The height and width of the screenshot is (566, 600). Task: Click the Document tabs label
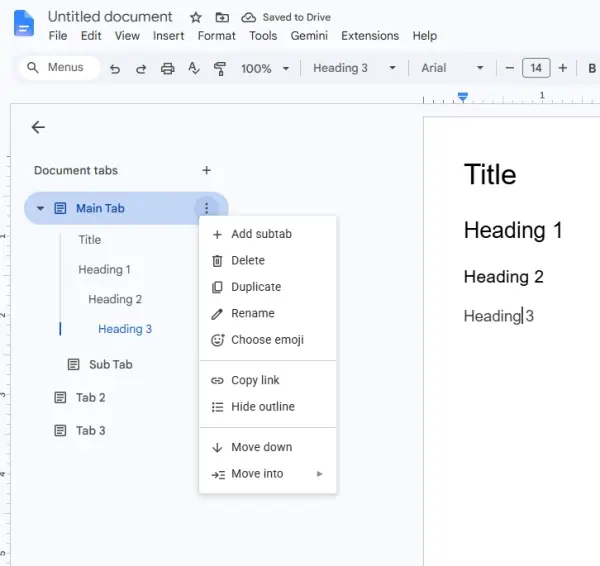coord(76,170)
